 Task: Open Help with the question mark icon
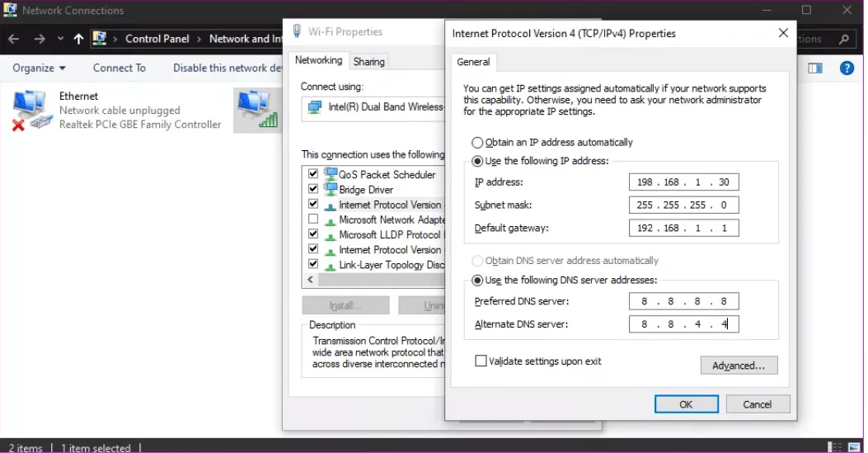[x=847, y=68]
